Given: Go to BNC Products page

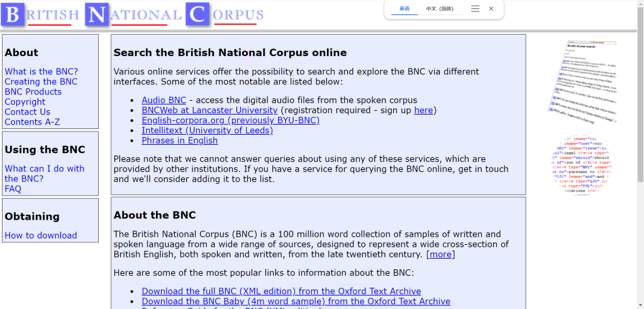Looking at the screenshot, I should pyautogui.click(x=33, y=92).
